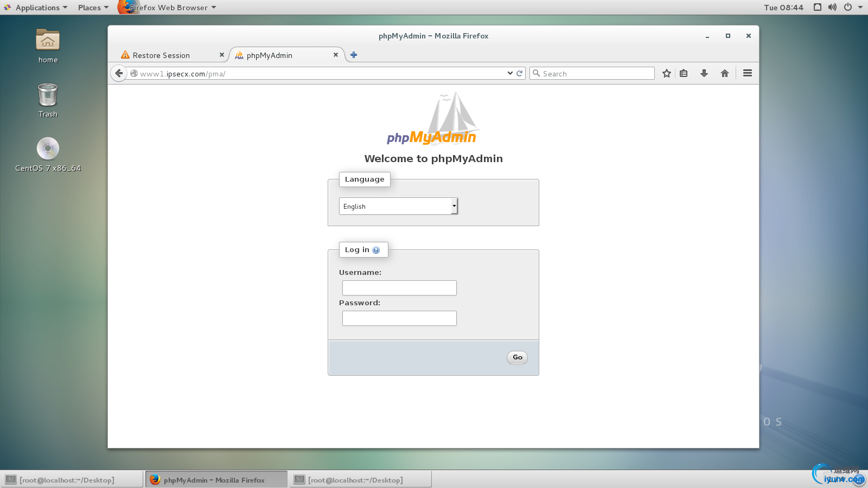Minimize the Firefox window
Viewport: 868px width, 488px height.
click(707, 36)
